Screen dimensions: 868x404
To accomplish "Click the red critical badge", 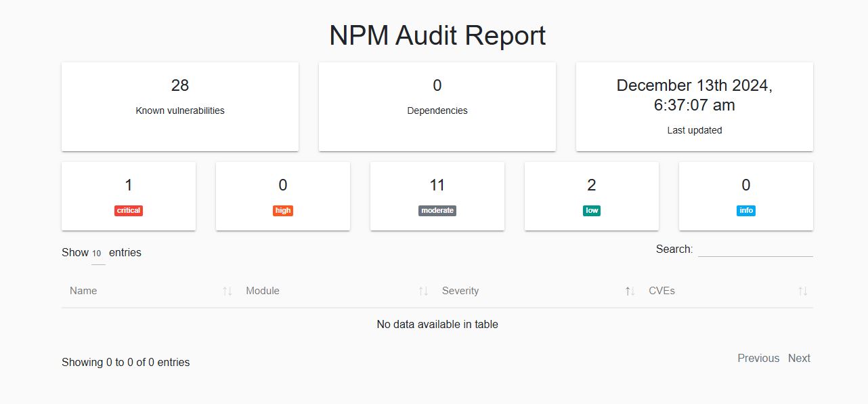I will click(x=129, y=211).
